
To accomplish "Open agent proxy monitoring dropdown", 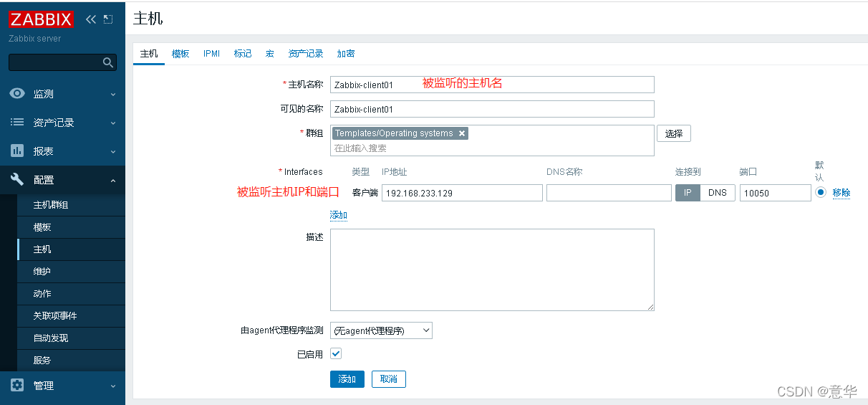I will tap(381, 330).
